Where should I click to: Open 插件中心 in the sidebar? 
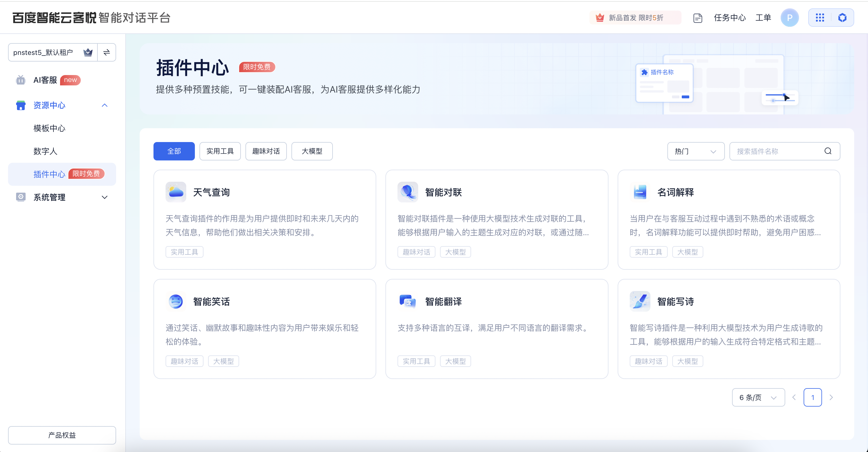[x=62, y=174]
